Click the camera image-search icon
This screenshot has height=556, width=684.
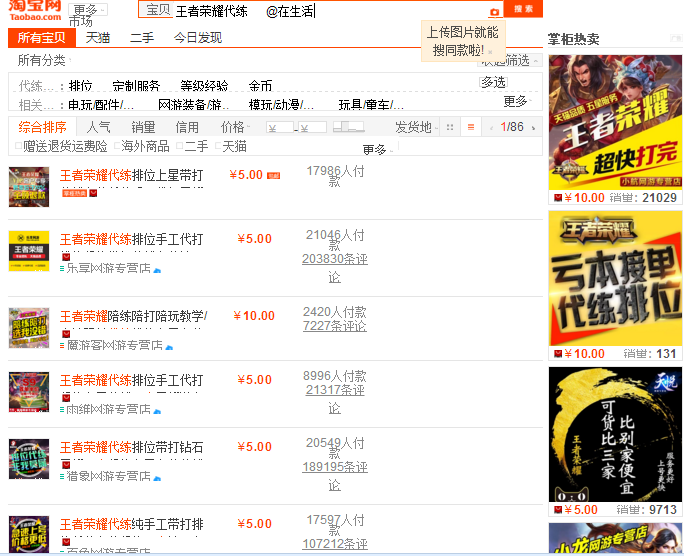pyautogui.click(x=494, y=12)
